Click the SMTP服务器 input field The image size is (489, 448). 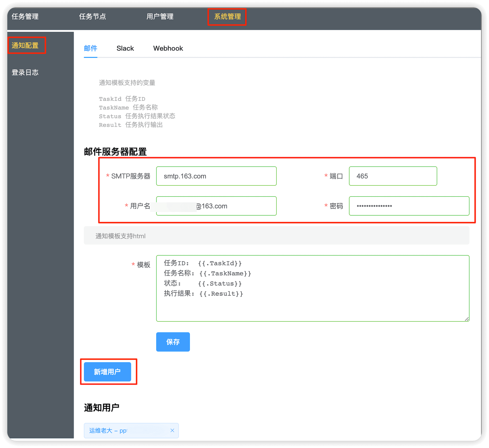tap(216, 176)
